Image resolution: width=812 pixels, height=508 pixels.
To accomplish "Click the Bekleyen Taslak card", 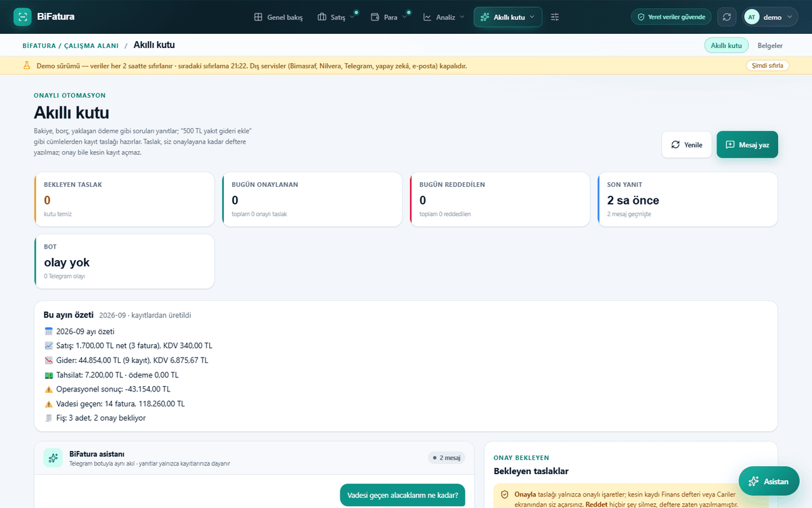I will point(125,199).
